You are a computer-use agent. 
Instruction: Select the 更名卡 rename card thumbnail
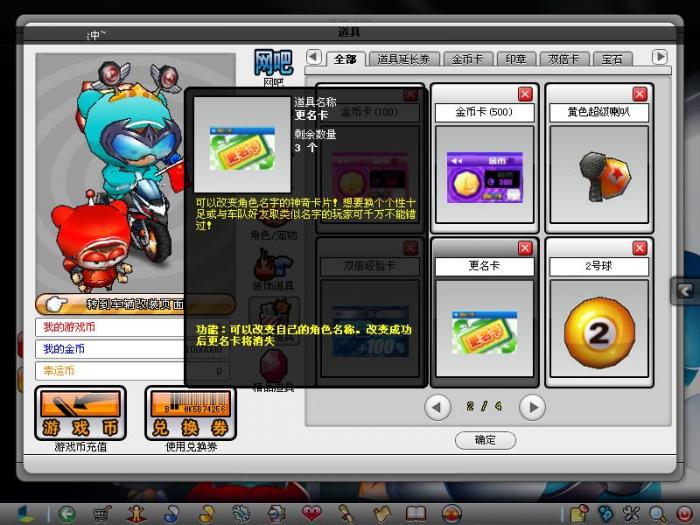tap(485, 329)
